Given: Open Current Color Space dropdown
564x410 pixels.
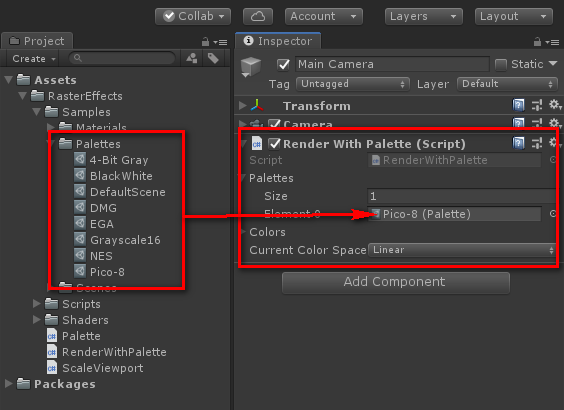Looking at the screenshot, I should tap(462, 250).
